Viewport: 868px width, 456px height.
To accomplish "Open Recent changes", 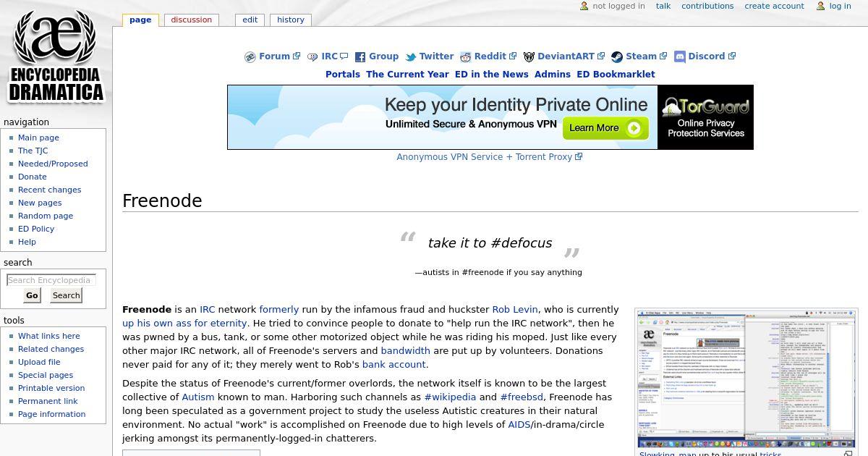I will (49, 190).
